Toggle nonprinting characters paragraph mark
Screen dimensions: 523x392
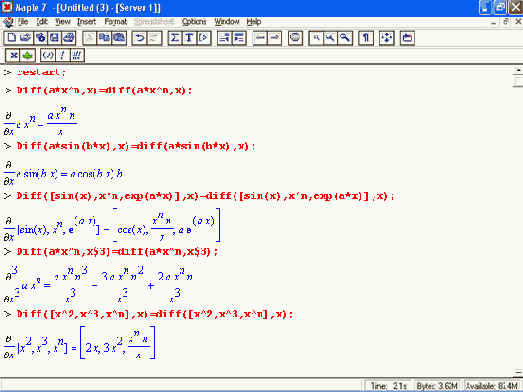(x=366, y=38)
